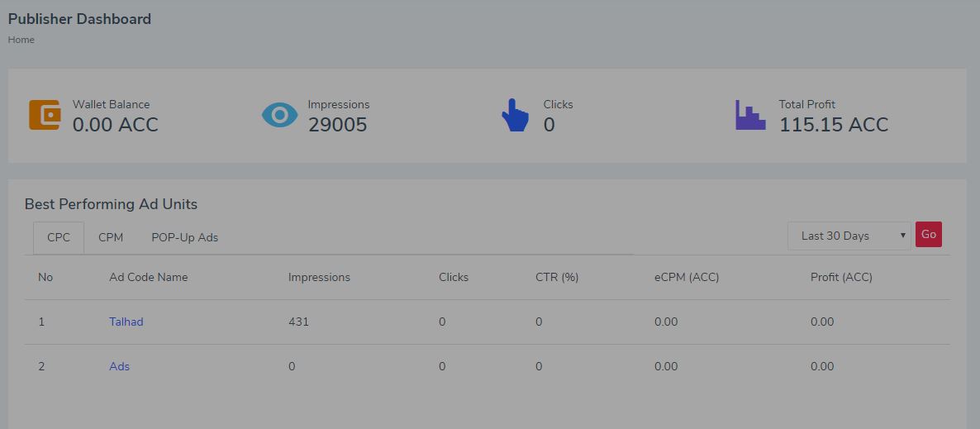This screenshot has height=429, width=980.
Task: Click the Ad Code Name column header
Action: [149, 277]
